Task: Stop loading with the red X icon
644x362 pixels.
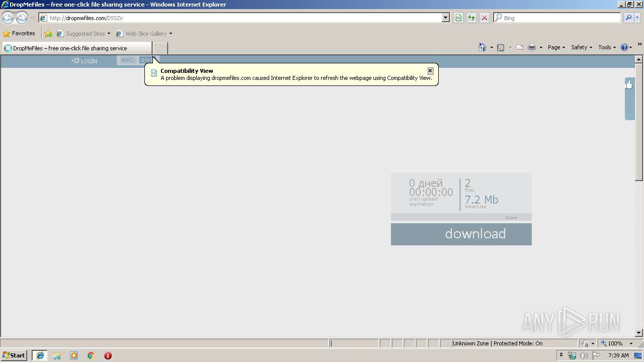Action: pos(485,18)
